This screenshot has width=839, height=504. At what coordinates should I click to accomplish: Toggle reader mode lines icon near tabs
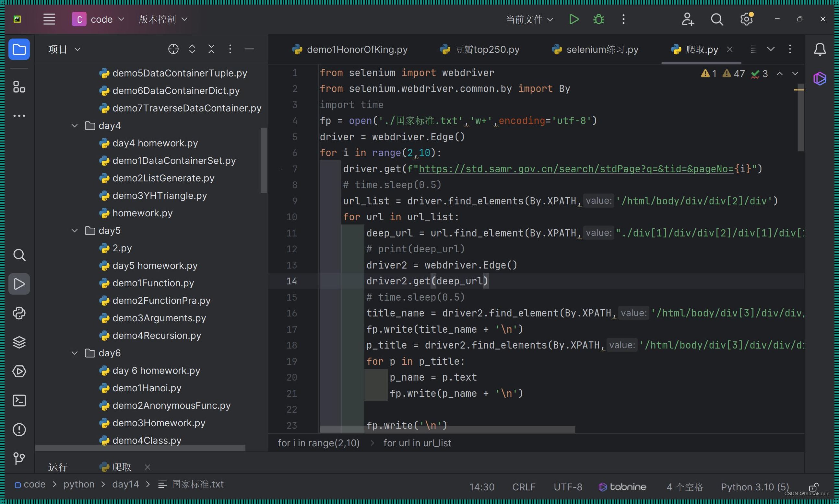[753, 50]
